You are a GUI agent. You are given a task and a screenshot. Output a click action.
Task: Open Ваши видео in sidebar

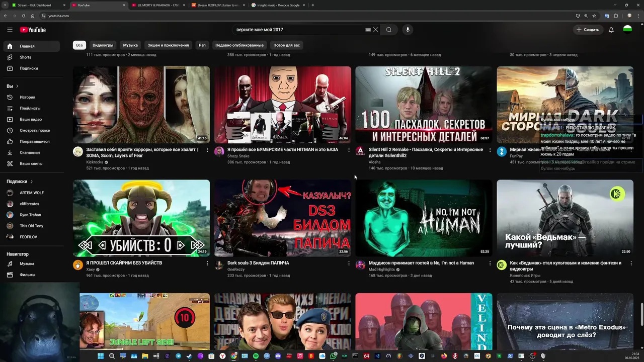tap(31, 119)
